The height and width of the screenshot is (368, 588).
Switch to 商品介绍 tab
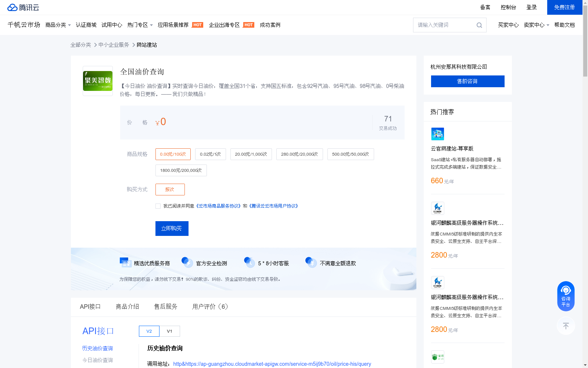coord(128,307)
